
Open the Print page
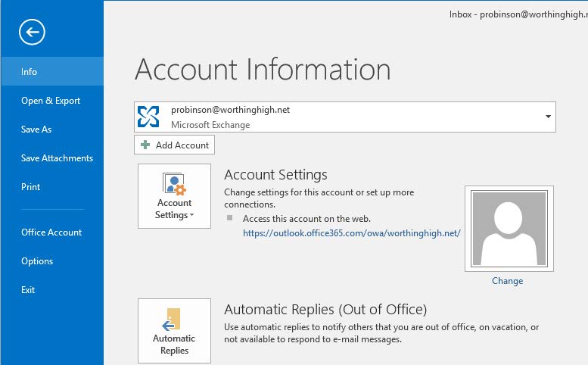pos(30,187)
